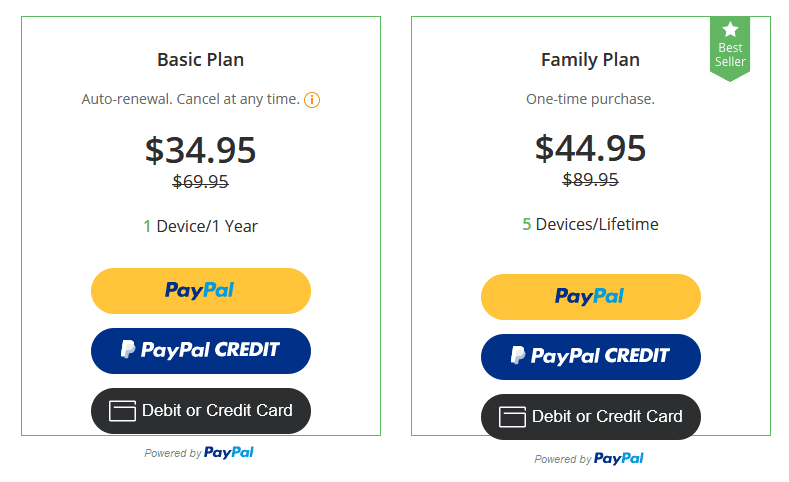Pay for Family Plan with yellow PayPal button
The height and width of the screenshot is (482, 789).
click(591, 297)
